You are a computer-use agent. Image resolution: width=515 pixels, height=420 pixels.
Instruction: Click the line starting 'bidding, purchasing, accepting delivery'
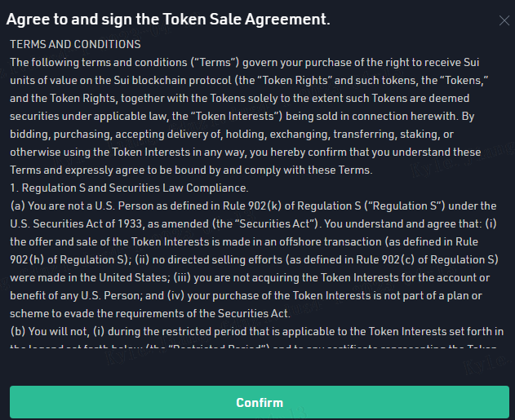point(232,135)
